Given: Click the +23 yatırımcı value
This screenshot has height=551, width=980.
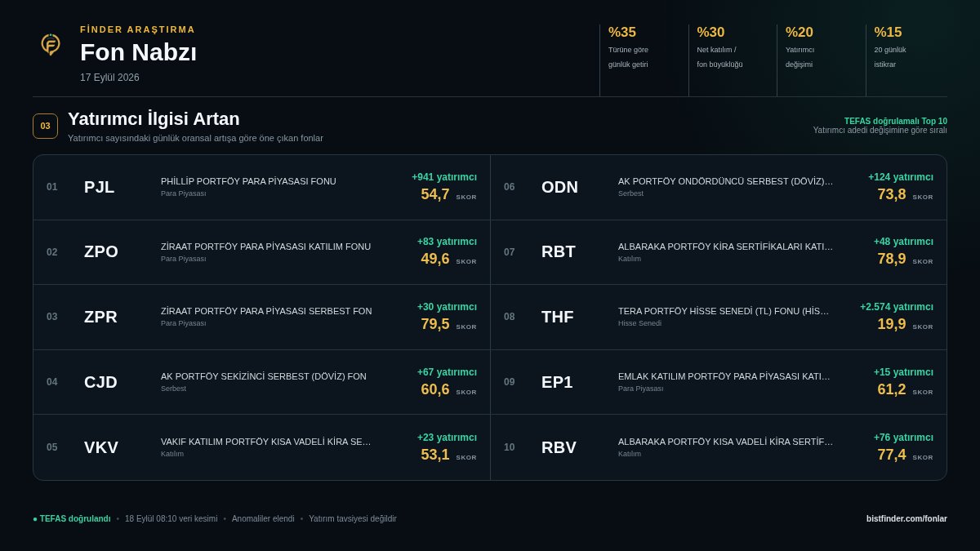Looking at the screenshot, I should [447, 438].
